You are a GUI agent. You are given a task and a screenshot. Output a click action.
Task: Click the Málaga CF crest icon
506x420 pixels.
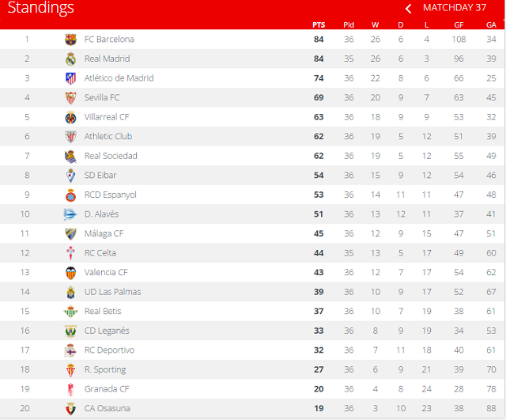tap(70, 233)
